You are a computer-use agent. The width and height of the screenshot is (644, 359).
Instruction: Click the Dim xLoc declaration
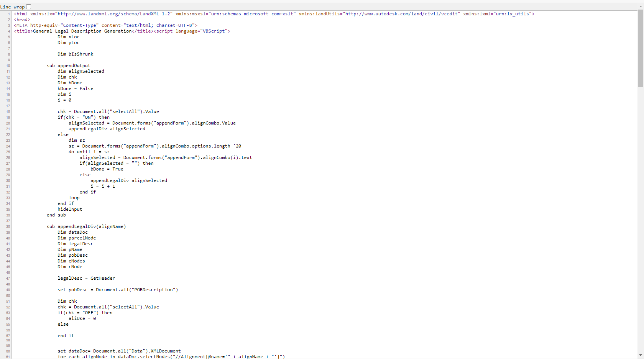pyautogui.click(x=69, y=37)
